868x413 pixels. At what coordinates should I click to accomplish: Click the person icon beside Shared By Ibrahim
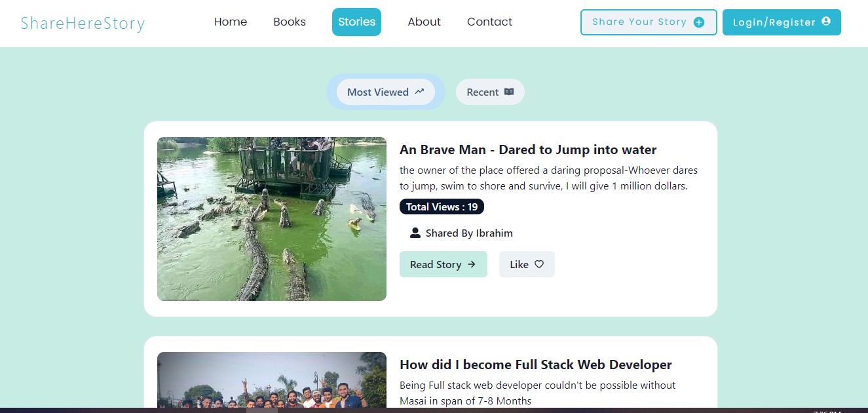click(415, 233)
